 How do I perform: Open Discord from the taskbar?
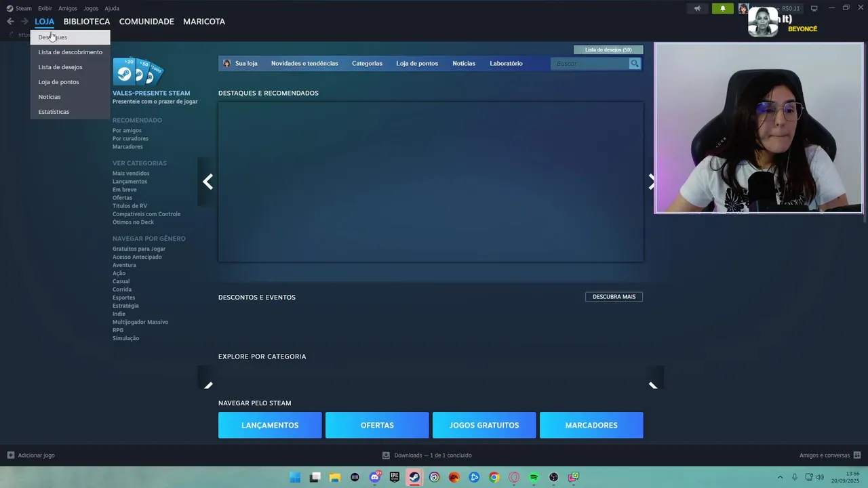[x=375, y=477]
